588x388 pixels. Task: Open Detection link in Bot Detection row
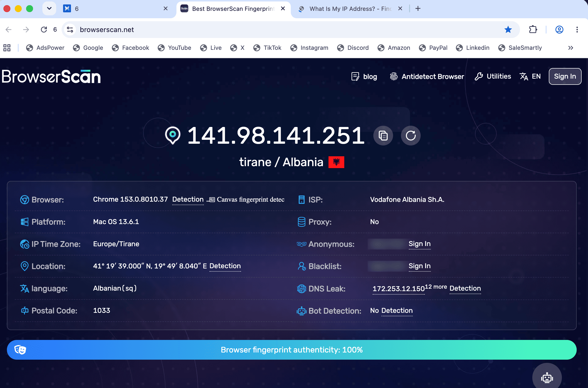pos(397,311)
